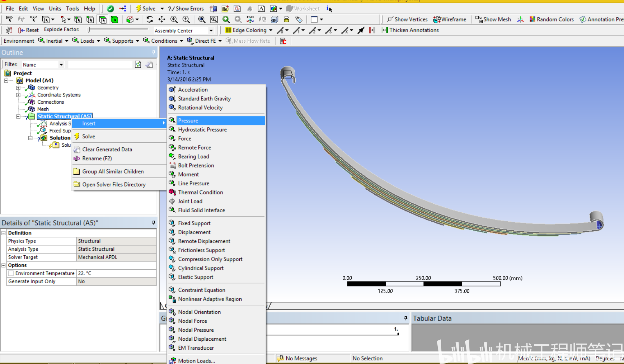624x364 pixels.
Task: Select Bolt Pretension in the submenu
Action: 217,165
